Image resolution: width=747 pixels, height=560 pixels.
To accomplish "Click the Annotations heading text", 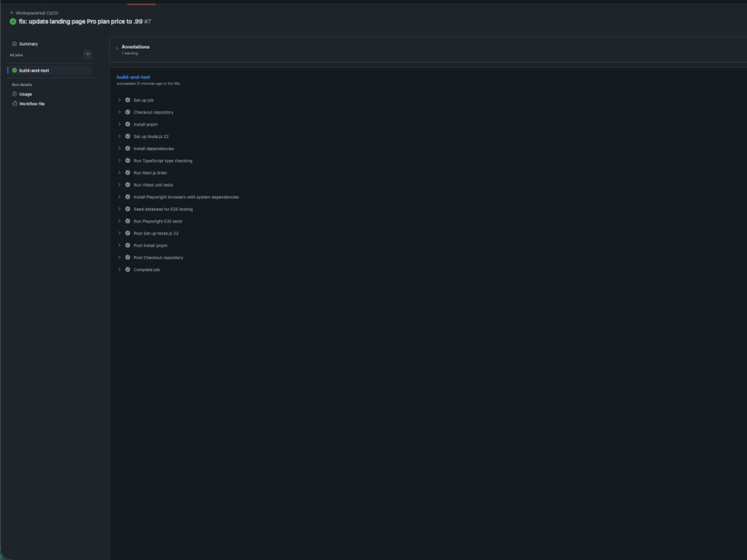I will coord(135,46).
